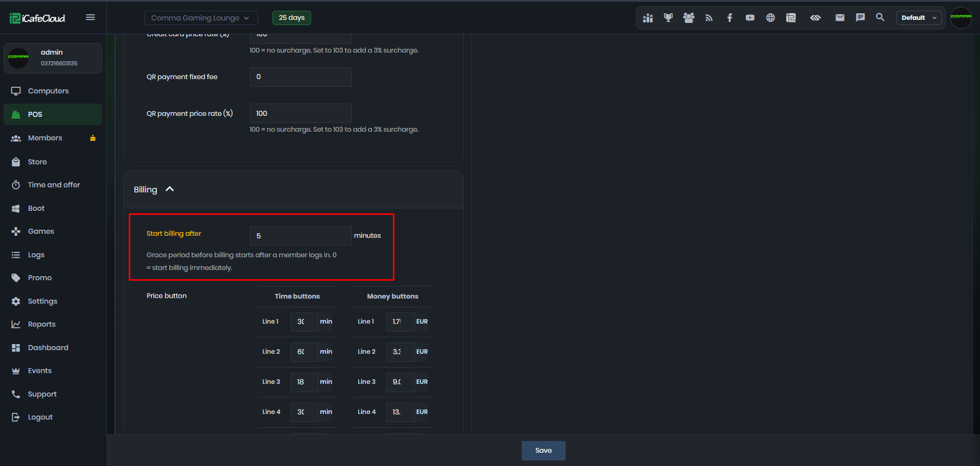Open Settings in the sidebar

pyautogui.click(x=53, y=301)
